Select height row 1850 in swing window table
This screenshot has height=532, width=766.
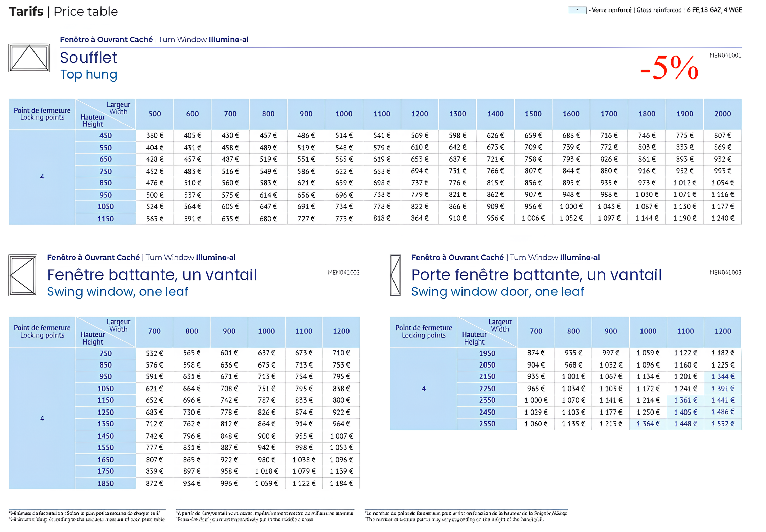pyautogui.click(x=106, y=483)
